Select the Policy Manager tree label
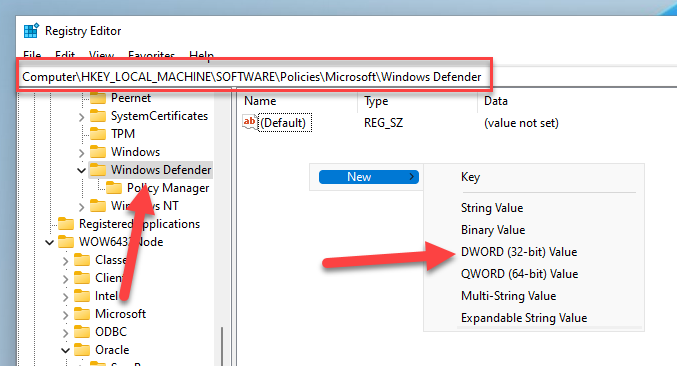This screenshot has width=677, height=366. [x=168, y=188]
